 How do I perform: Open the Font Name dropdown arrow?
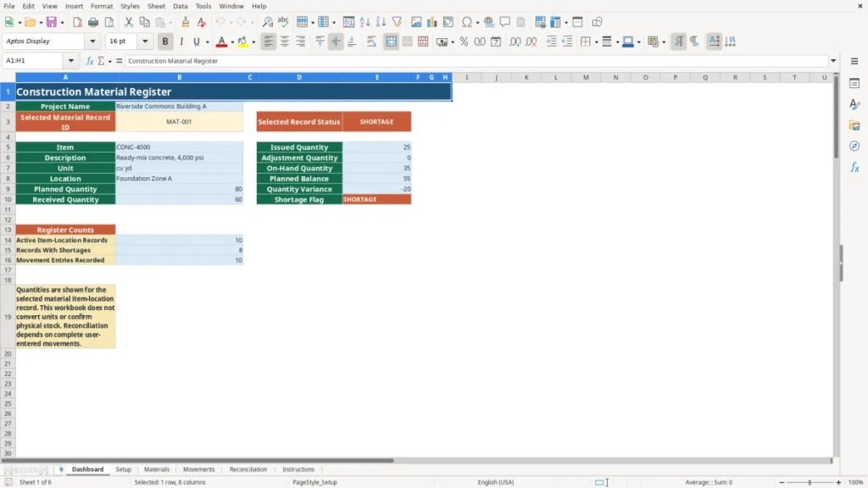92,42
